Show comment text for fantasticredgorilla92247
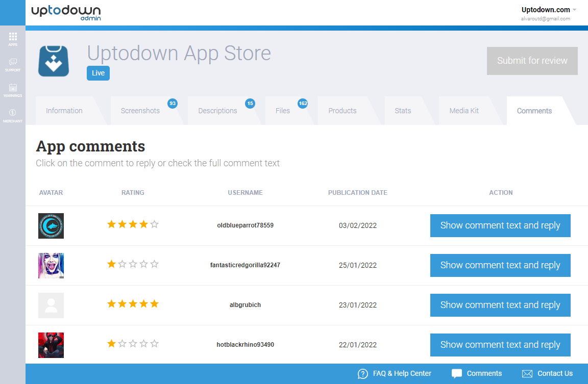588x384 pixels. pyautogui.click(x=500, y=265)
